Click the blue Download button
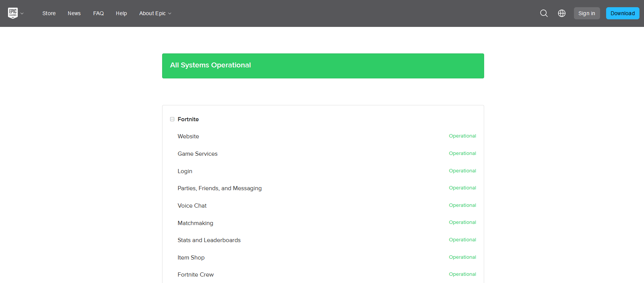The height and width of the screenshot is (283, 644). 623,13
